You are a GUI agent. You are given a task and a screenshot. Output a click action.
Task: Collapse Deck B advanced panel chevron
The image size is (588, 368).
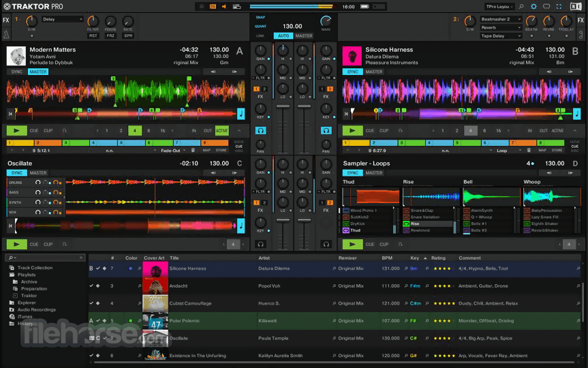coord(575,131)
